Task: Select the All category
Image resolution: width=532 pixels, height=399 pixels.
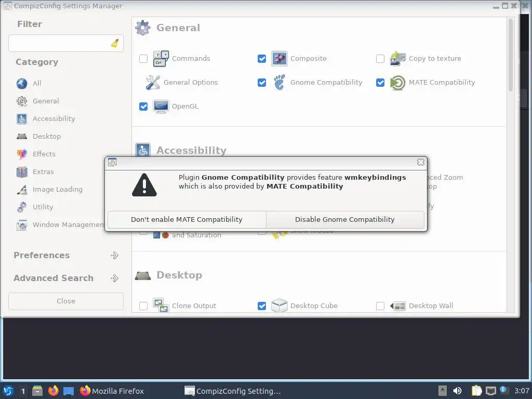Action: pos(37,83)
